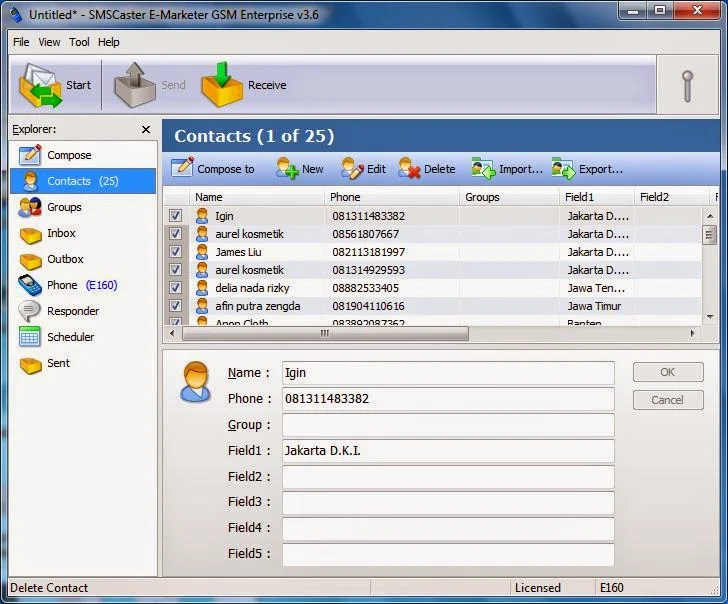Click the Contacts (1 of 25) heading
Viewport: 728px width, 604px height.
click(x=254, y=136)
